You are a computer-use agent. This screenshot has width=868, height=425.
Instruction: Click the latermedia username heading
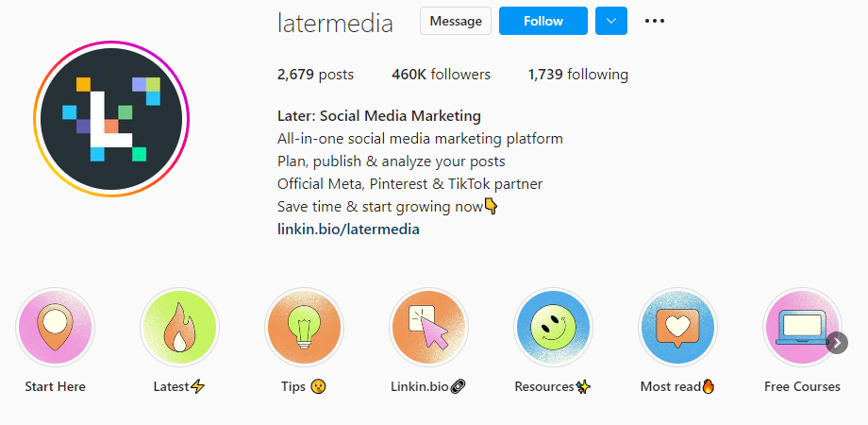pos(336,24)
